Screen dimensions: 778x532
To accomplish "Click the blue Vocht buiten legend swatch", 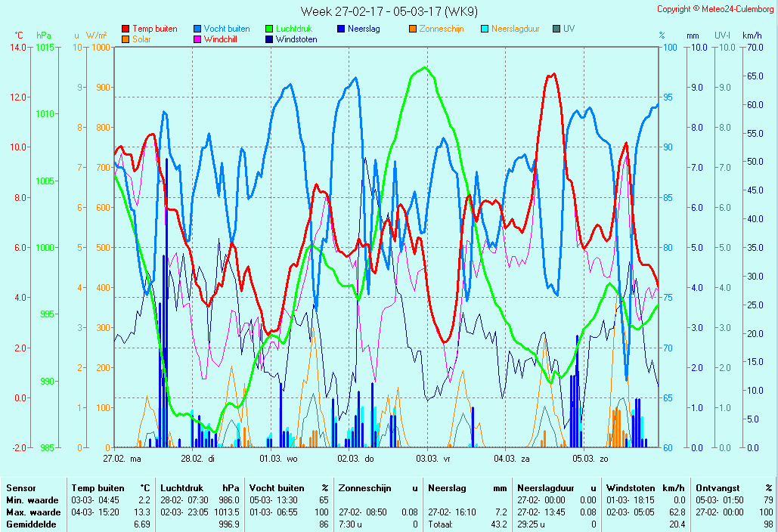I will (197, 29).
